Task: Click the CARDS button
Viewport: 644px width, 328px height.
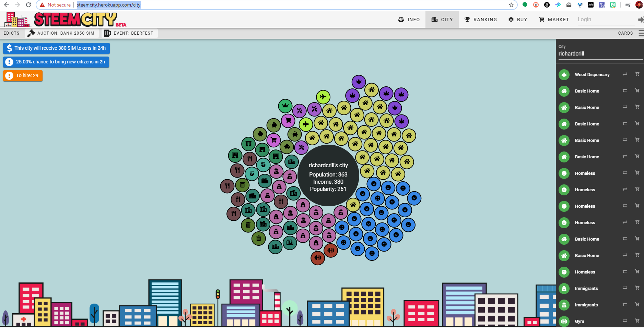Action: 625,33
